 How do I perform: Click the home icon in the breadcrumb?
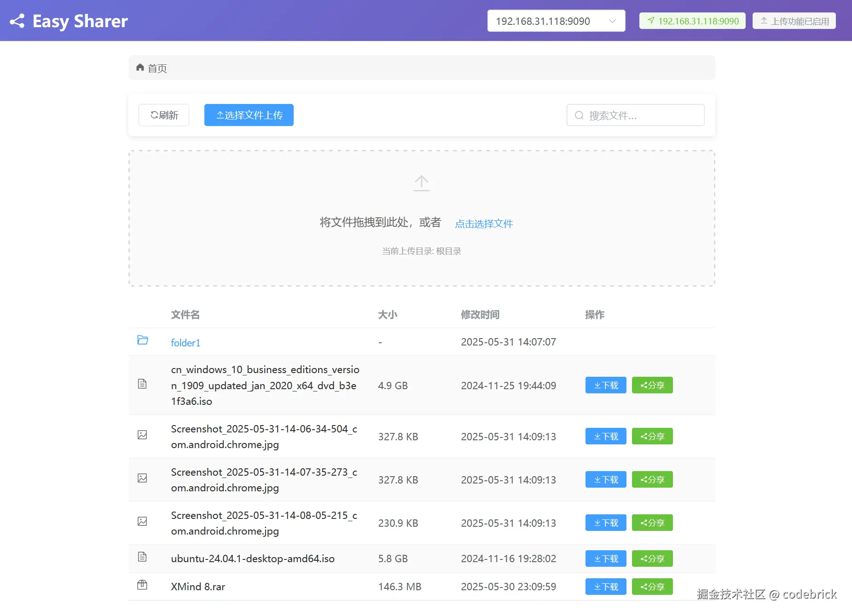pos(140,68)
